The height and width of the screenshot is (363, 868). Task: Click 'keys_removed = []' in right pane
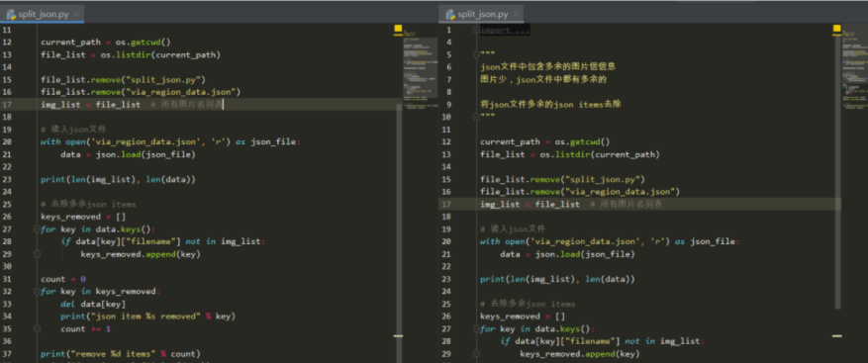tap(523, 316)
